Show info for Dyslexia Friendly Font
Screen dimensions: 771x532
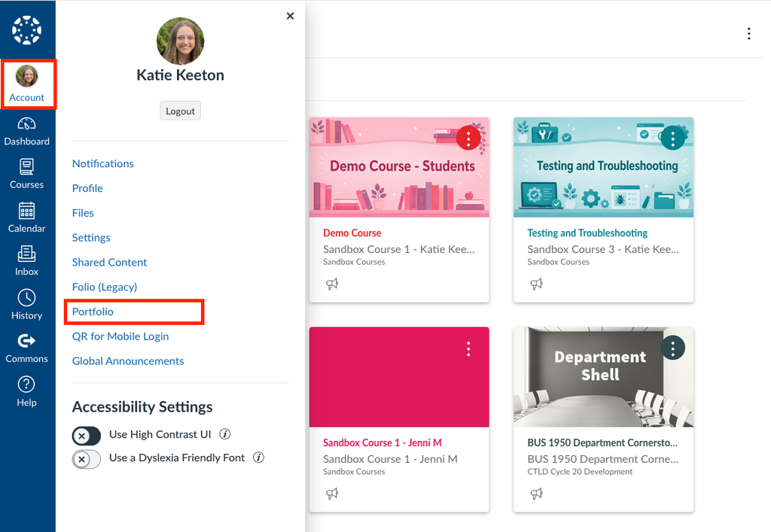[x=259, y=458]
